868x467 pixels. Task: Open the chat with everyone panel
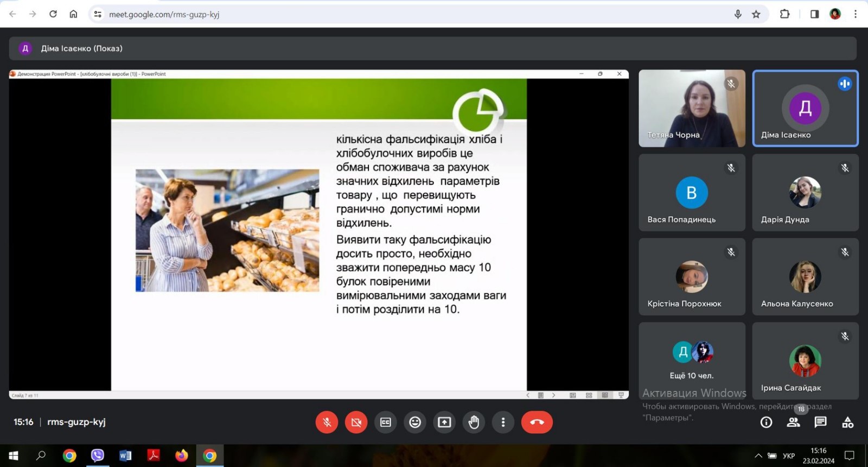coord(820,422)
